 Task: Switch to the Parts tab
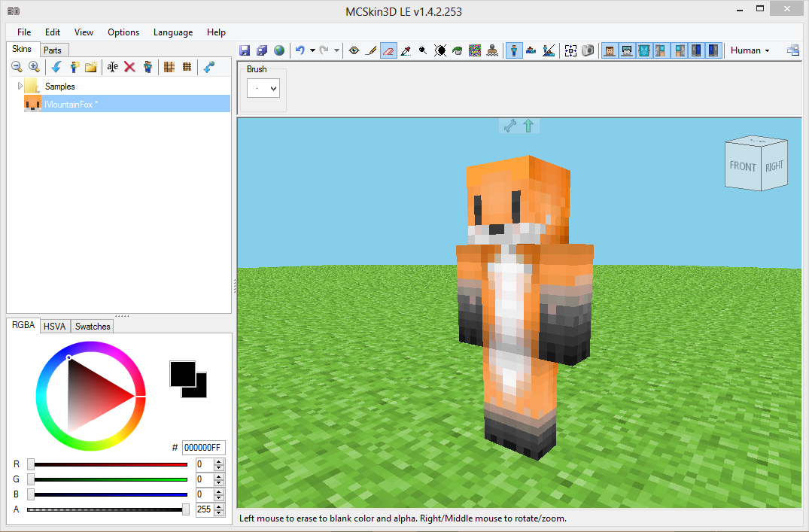(53, 50)
